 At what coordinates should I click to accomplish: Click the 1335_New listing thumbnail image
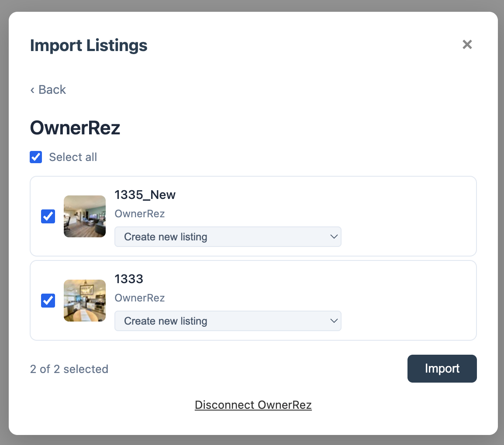(84, 216)
